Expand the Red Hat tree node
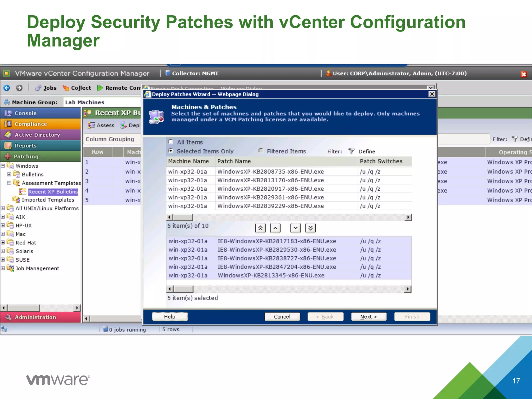The height and width of the screenshot is (399, 532). [x=3, y=242]
